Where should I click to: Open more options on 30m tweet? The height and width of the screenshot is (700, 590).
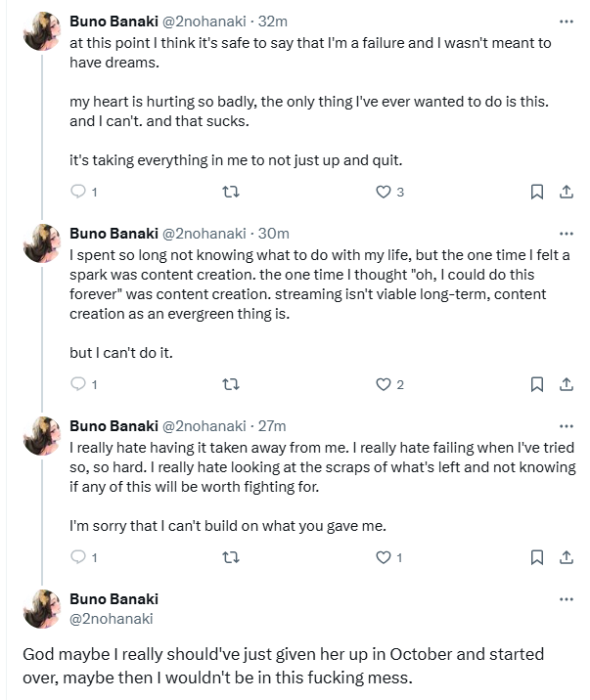pyautogui.click(x=566, y=234)
